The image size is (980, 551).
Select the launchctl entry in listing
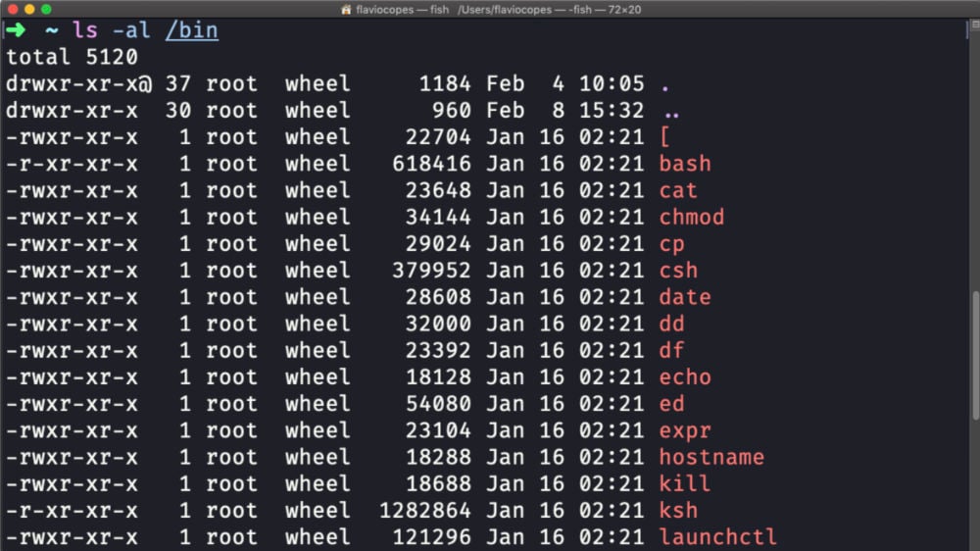pyautogui.click(x=718, y=537)
